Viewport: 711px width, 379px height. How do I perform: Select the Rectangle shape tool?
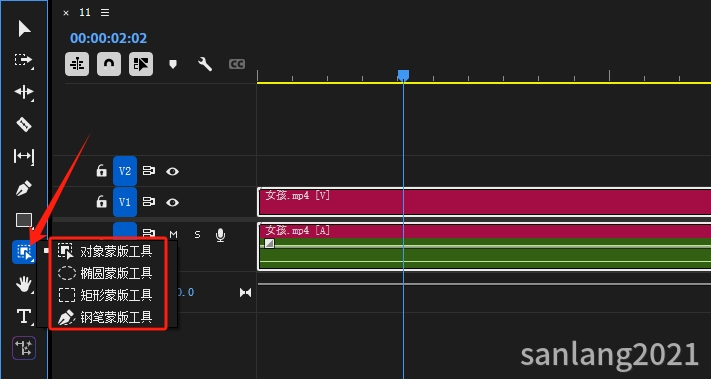click(x=24, y=220)
